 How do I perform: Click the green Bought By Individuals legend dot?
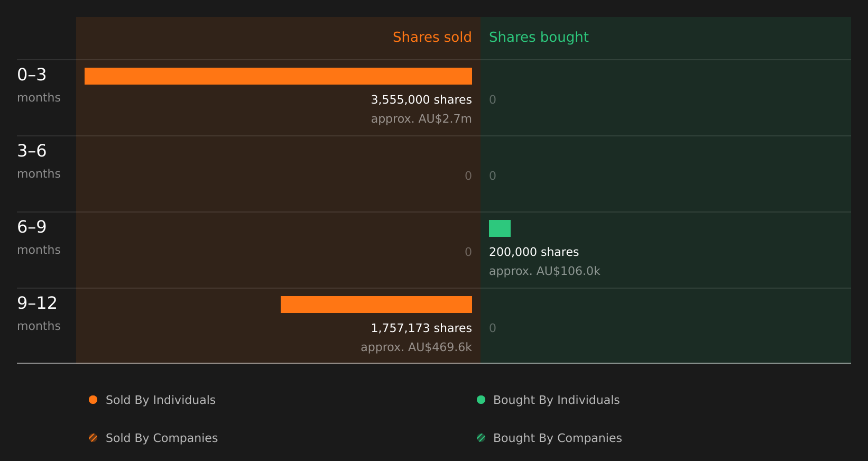click(481, 400)
